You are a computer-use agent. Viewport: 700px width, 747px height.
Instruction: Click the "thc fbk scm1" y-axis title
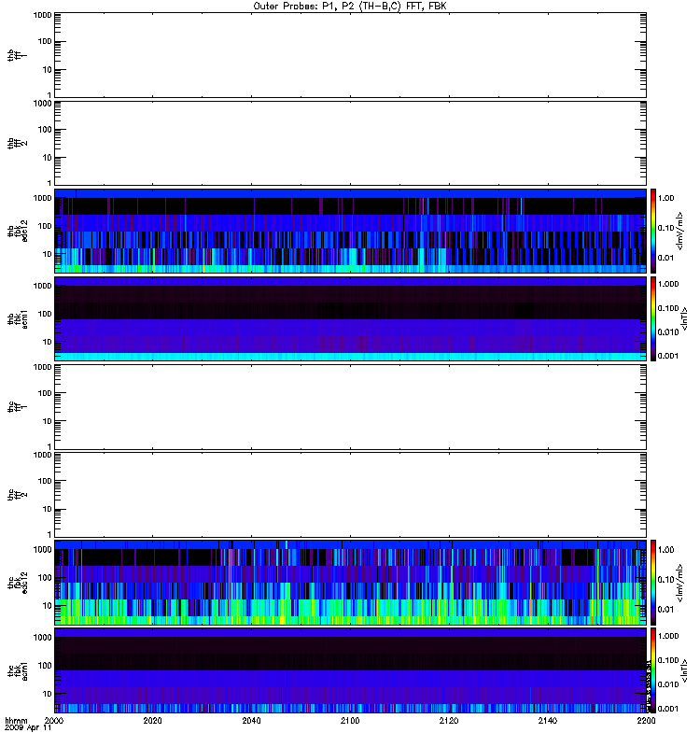(18, 670)
